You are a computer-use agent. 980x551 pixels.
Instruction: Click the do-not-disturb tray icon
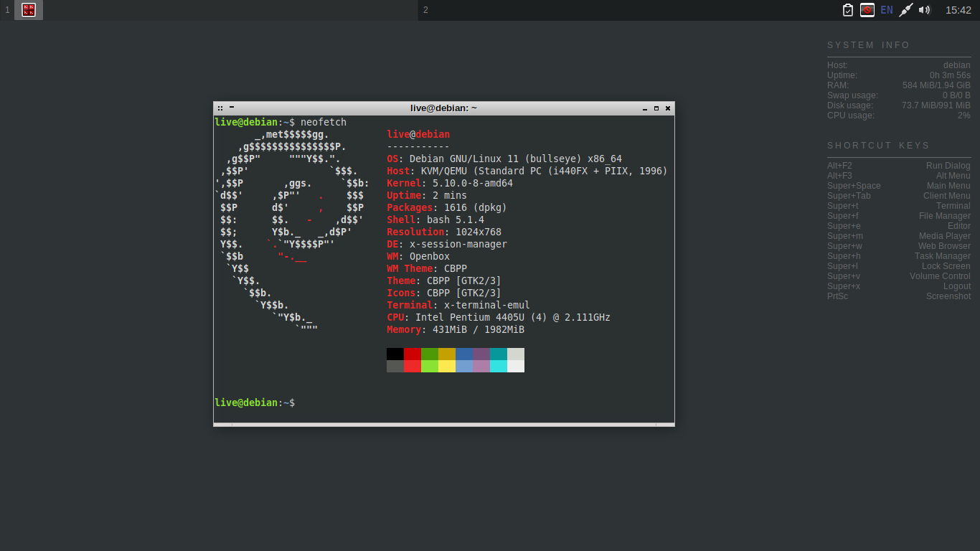[x=867, y=10]
